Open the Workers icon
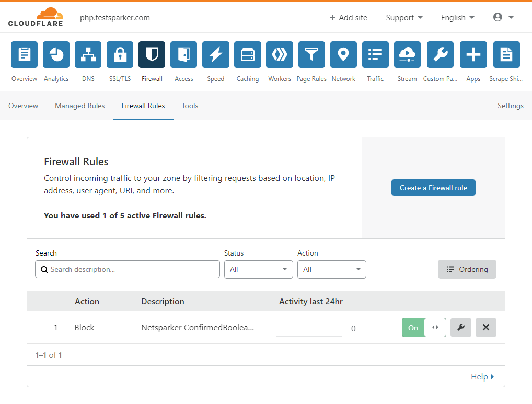Screen dimensions: 532x404 279,54
